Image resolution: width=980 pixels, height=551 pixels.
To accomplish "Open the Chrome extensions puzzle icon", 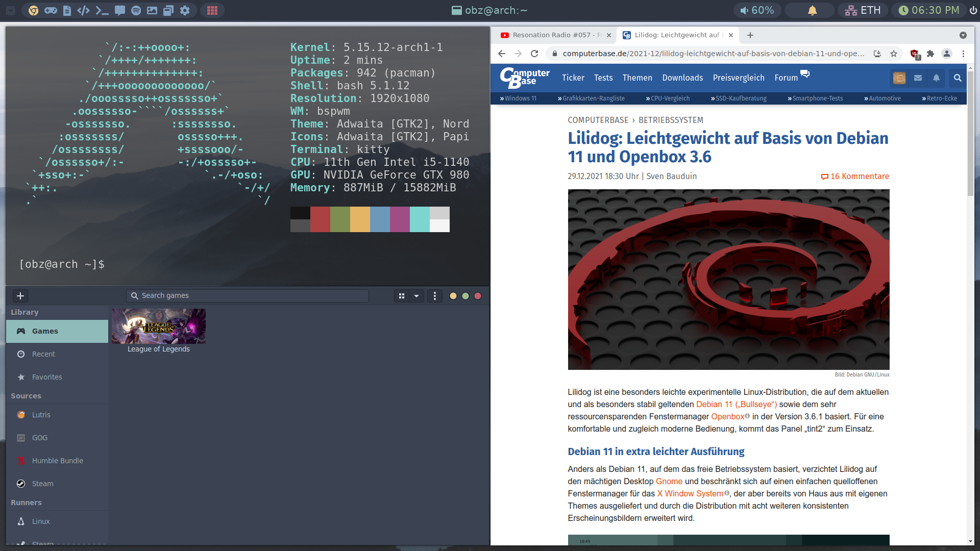I will click(x=930, y=54).
